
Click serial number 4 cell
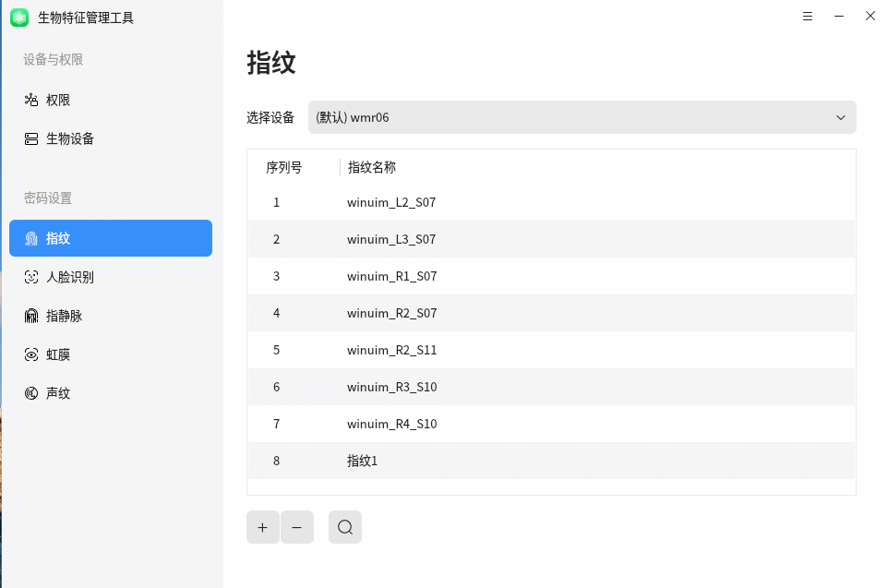pos(276,313)
